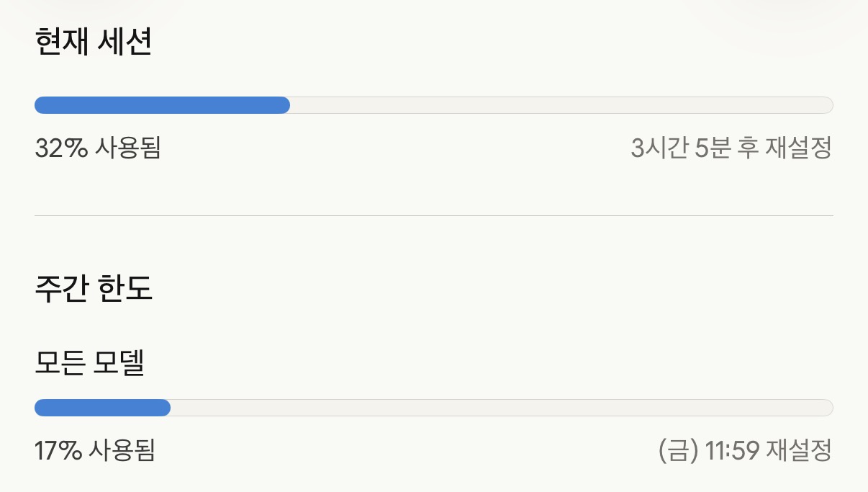Image resolution: width=868 pixels, height=492 pixels.
Task: Click the empty track of current session bar
Action: click(x=561, y=105)
